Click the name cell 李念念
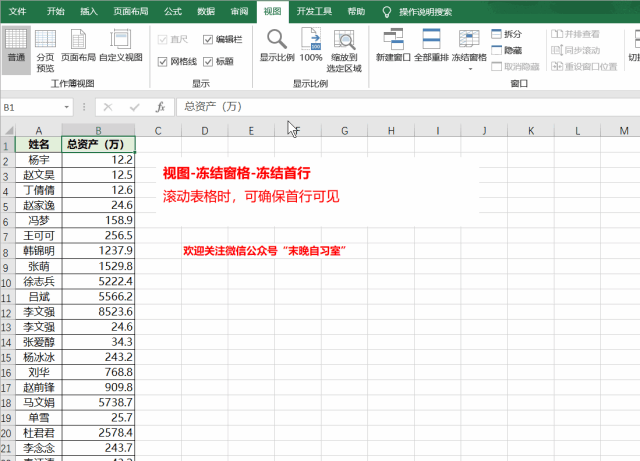The image size is (640, 461). (39, 448)
